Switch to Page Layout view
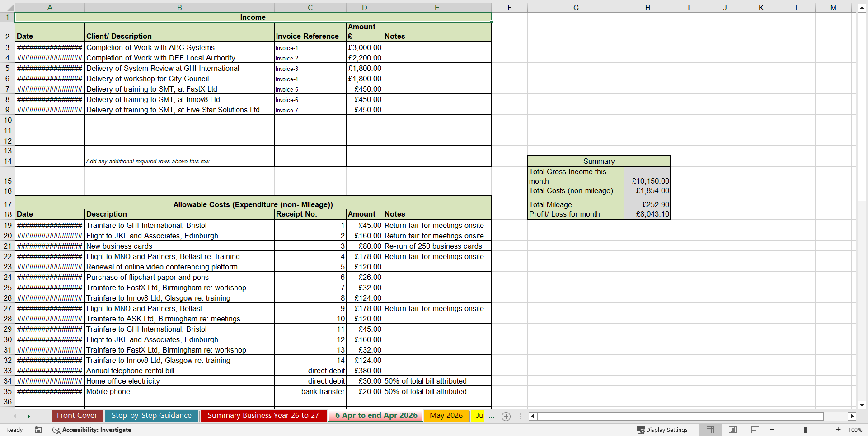Screen dimensions: 868x436 [732, 430]
